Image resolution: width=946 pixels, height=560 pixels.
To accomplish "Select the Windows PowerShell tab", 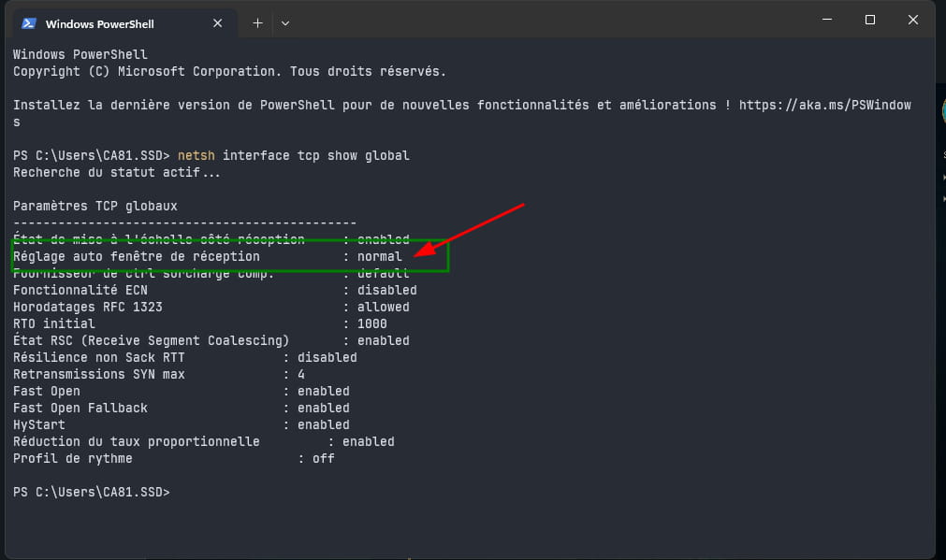I will click(124, 23).
